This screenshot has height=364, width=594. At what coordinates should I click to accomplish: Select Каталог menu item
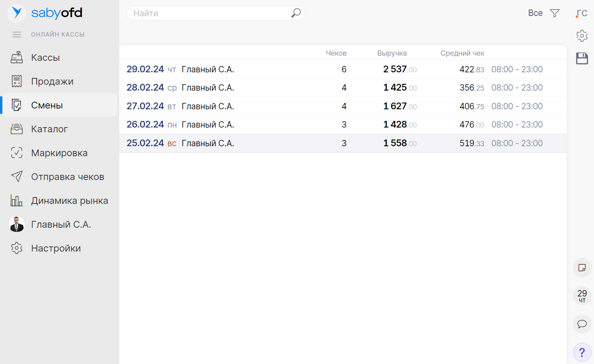click(x=49, y=129)
